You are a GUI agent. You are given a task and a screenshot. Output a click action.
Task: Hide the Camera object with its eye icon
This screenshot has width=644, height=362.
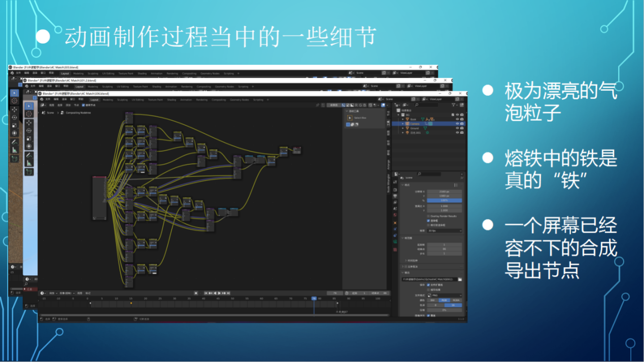point(457,124)
